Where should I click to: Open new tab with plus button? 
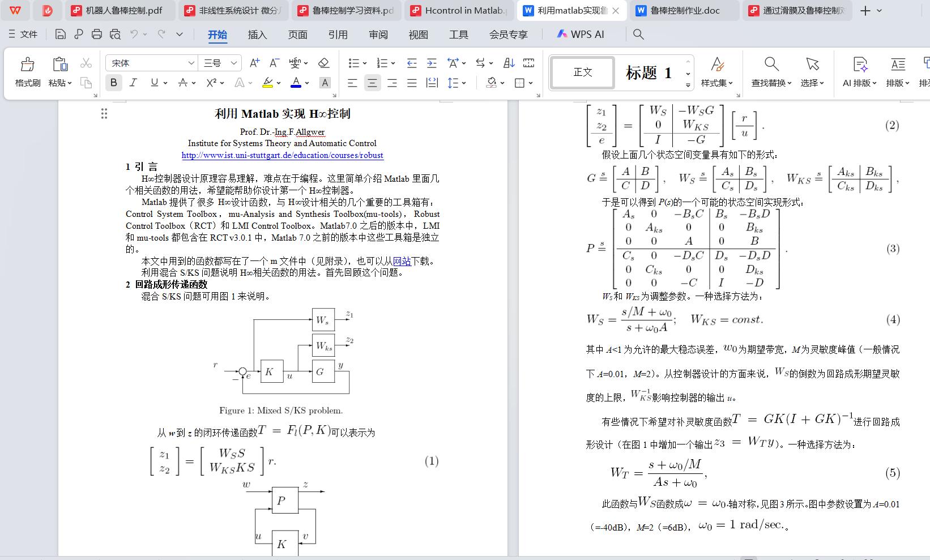[865, 11]
